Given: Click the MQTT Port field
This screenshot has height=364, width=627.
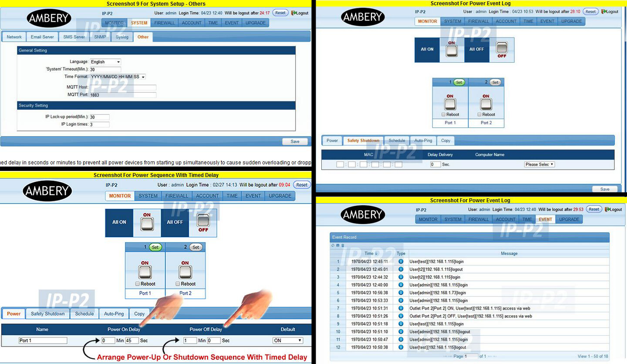Looking at the screenshot, I should point(123,95).
